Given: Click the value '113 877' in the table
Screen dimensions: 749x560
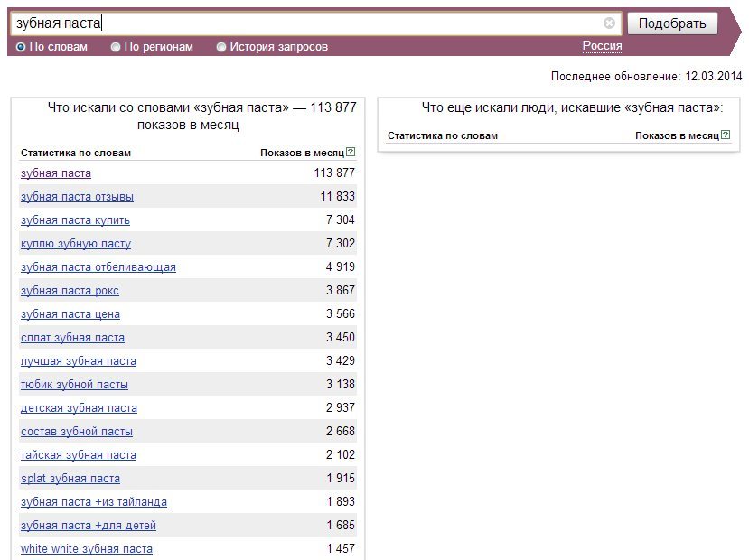Looking at the screenshot, I should click(x=334, y=173).
